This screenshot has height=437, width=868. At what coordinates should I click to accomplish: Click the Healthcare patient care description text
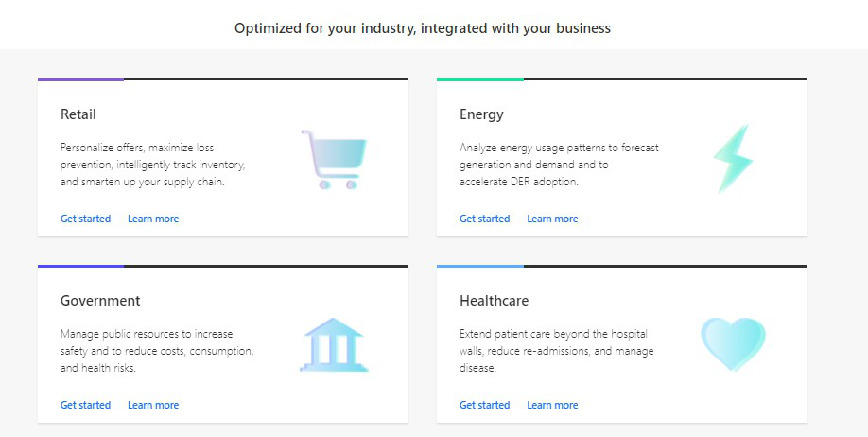click(556, 351)
